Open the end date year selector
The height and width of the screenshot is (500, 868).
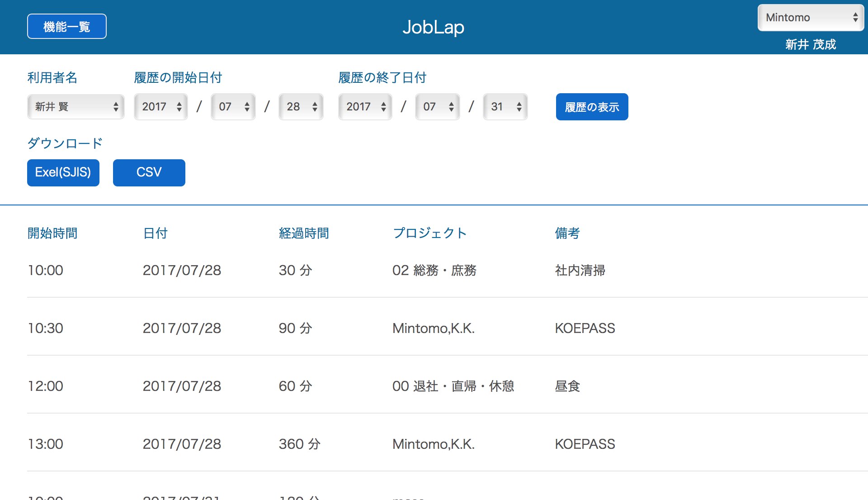click(364, 107)
